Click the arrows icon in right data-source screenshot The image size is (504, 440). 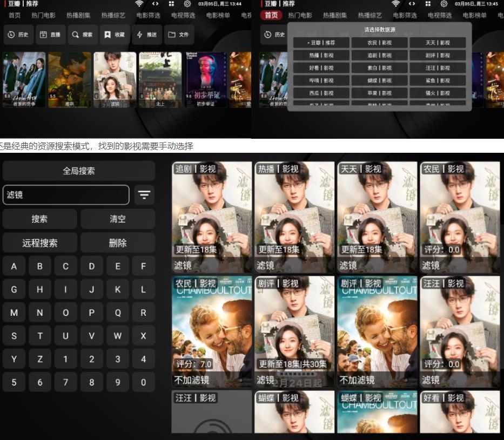[412, 4]
